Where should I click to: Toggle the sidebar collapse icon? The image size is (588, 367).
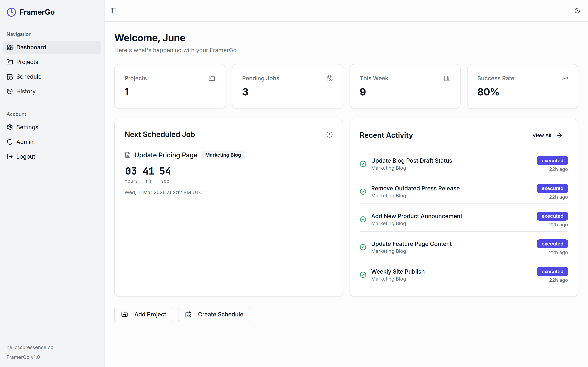(x=114, y=11)
